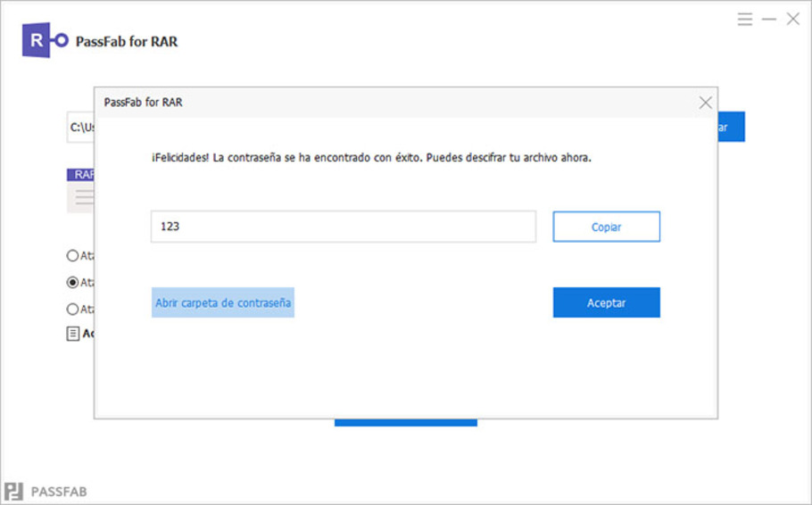Click the purple PassFab RAR key logo

coord(45,40)
